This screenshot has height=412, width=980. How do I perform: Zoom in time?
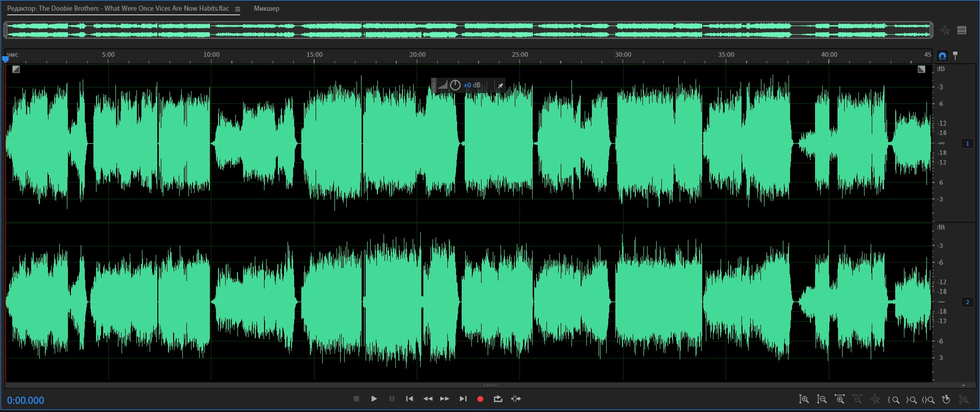coord(840,399)
